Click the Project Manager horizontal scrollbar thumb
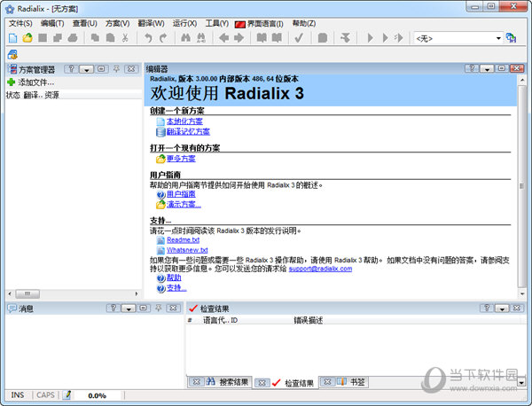Screen dimensions: 532x406 tap(27, 293)
